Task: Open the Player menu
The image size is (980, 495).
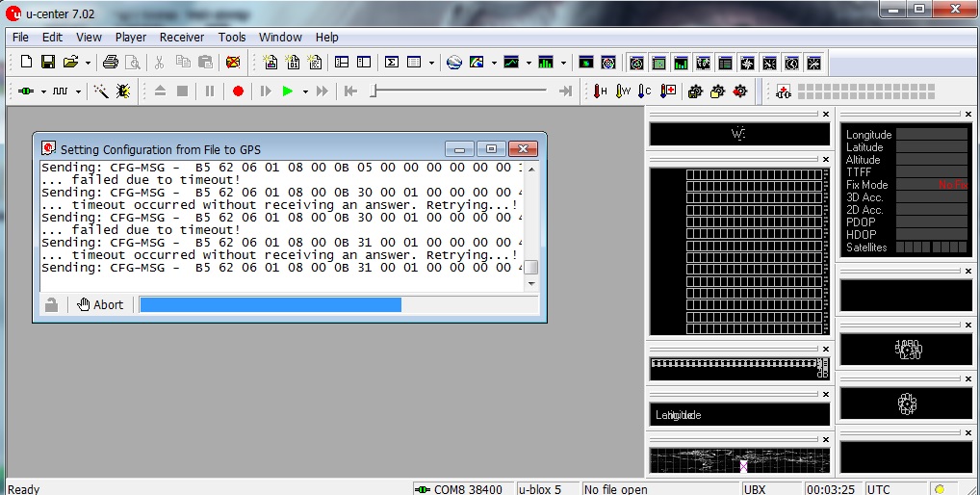Action: [131, 38]
